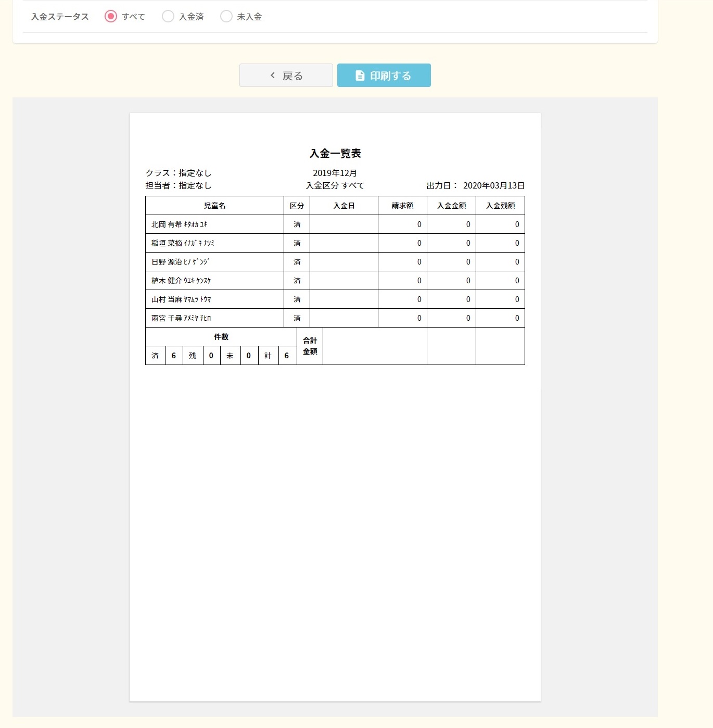Click the 入金一覧表 report title
The height and width of the screenshot is (728, 713).
point(335,153)
